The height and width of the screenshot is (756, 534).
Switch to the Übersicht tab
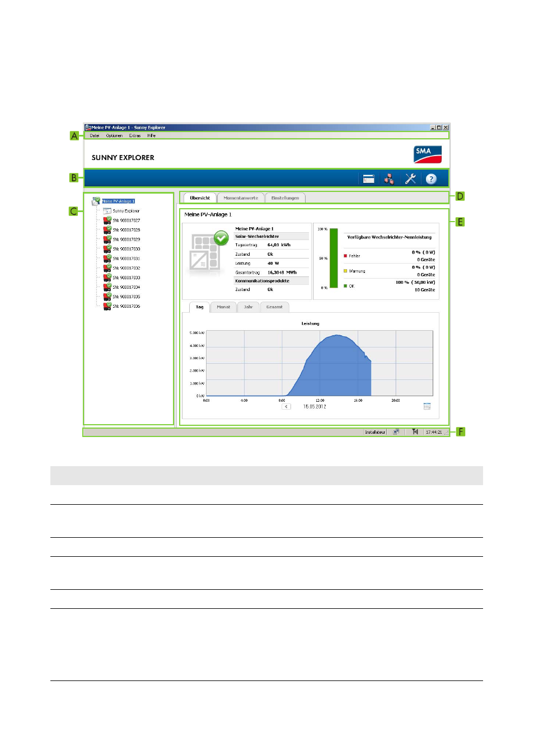[x=200, y=198]
